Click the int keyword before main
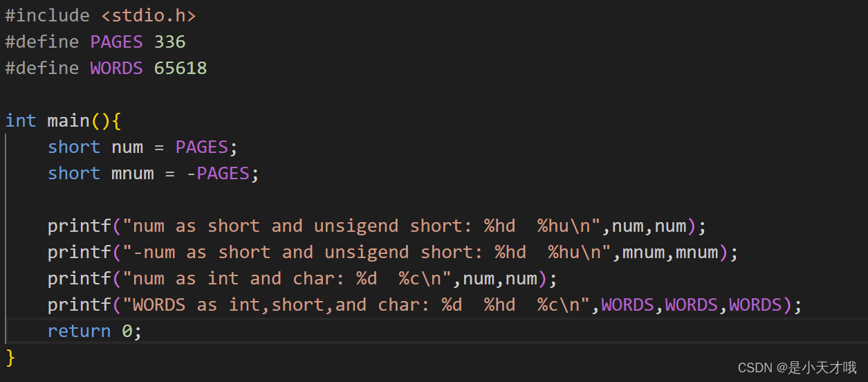The width and height of the screenshot is (868, 382). (21, 120)
